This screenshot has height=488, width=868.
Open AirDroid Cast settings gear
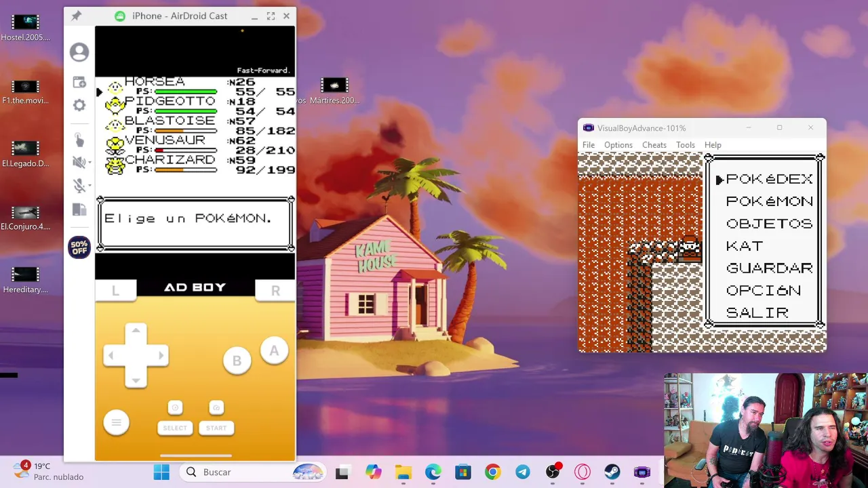79,106
